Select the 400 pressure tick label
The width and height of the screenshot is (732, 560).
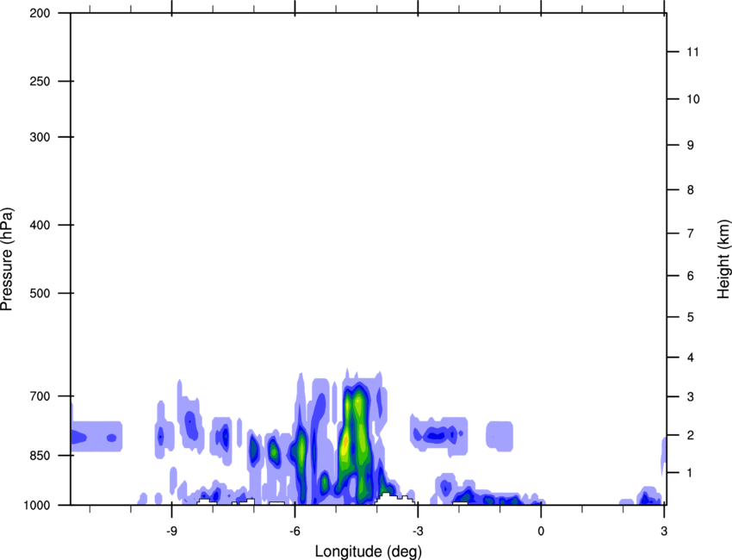[x=40, y=225]
